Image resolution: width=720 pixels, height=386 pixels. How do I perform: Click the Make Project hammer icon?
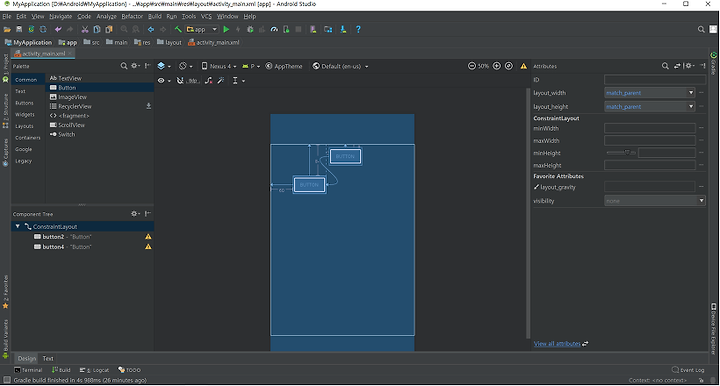tap(178, 29)
